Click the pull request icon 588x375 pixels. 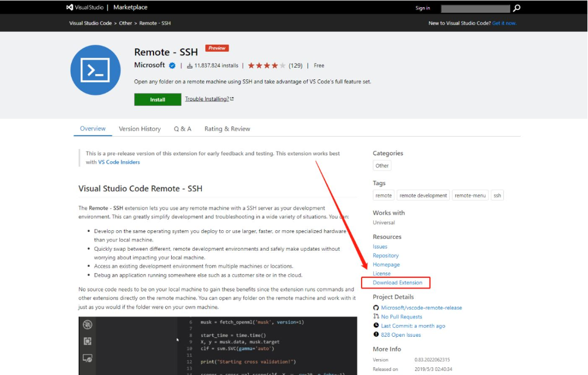376,317
